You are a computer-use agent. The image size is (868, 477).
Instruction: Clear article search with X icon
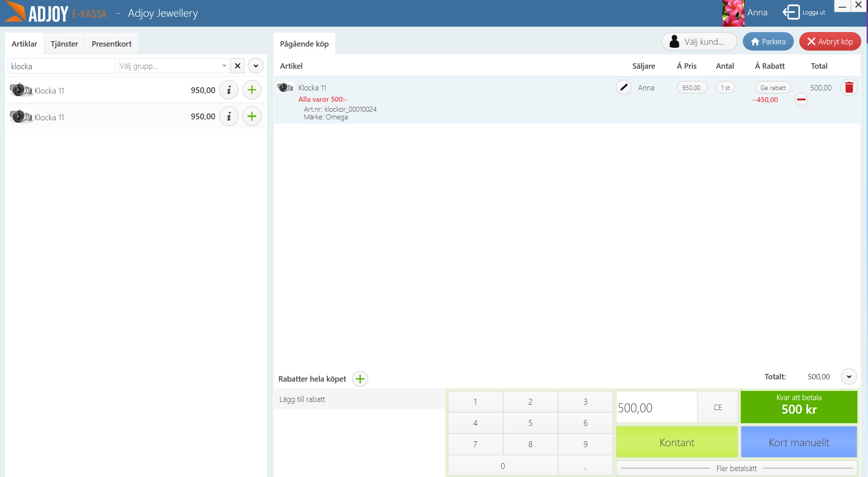click(238, 66)
